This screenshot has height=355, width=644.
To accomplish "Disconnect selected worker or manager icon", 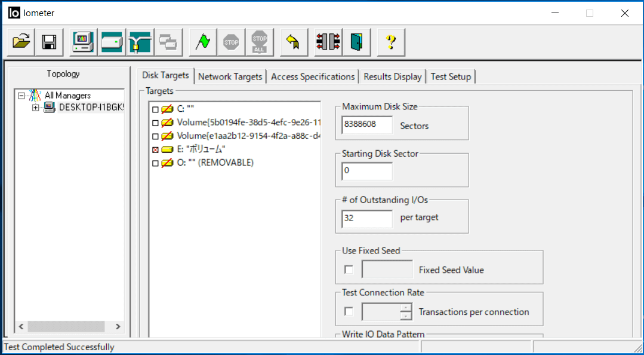I will (328, 42).
